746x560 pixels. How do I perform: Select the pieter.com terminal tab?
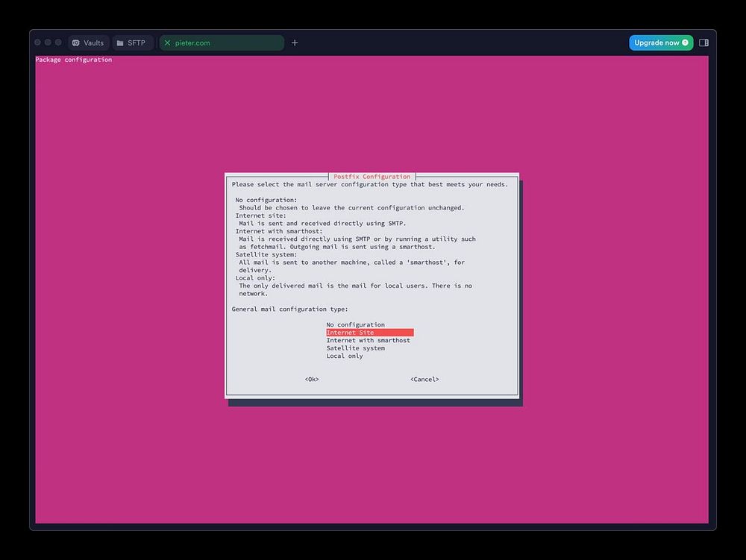click(x=222, y=43)
